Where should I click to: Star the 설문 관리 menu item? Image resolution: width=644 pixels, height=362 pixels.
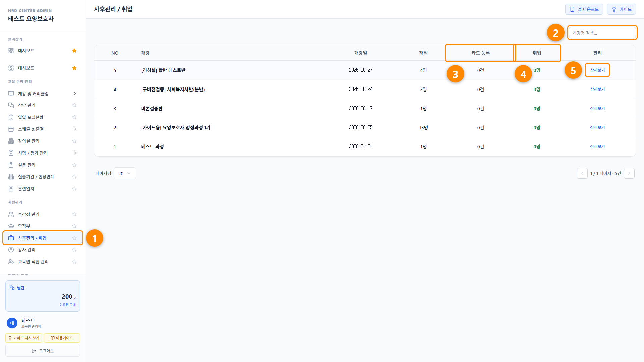click(74, 165)
